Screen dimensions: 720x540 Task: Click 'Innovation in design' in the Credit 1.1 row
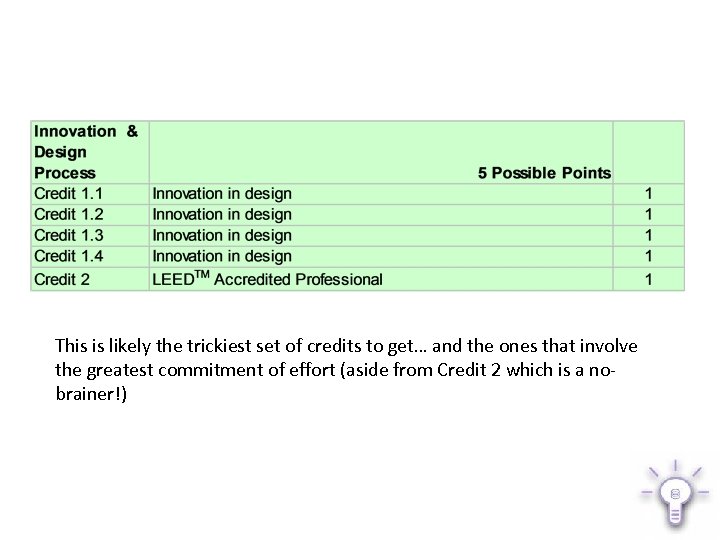pyautogui.click(x=222, y=193)
